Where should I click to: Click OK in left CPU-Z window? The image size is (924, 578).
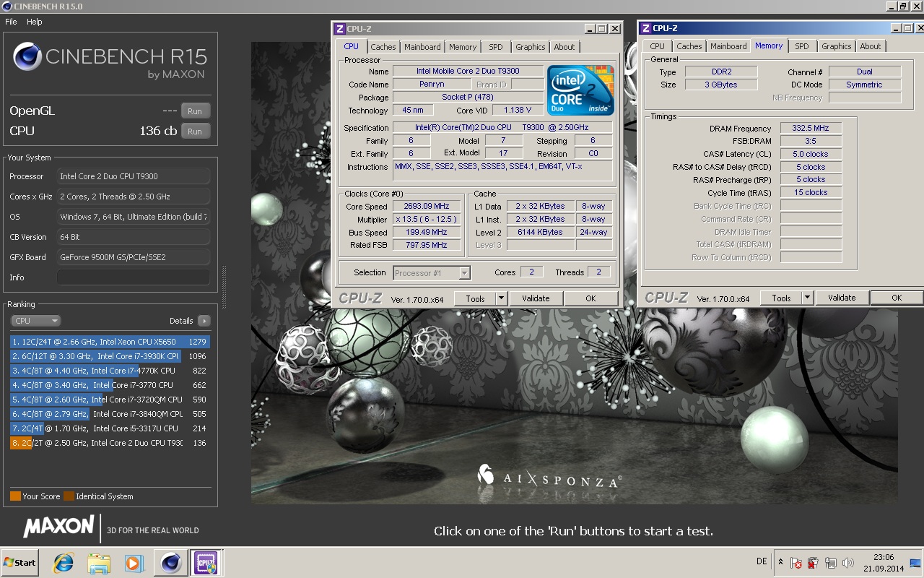(x=590, y=298)
